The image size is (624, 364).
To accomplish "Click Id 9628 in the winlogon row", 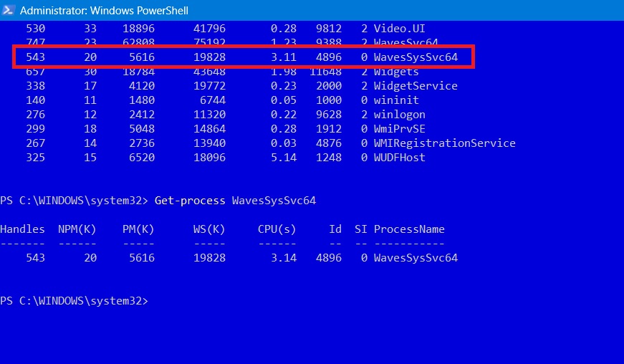I will click(328, 115).
